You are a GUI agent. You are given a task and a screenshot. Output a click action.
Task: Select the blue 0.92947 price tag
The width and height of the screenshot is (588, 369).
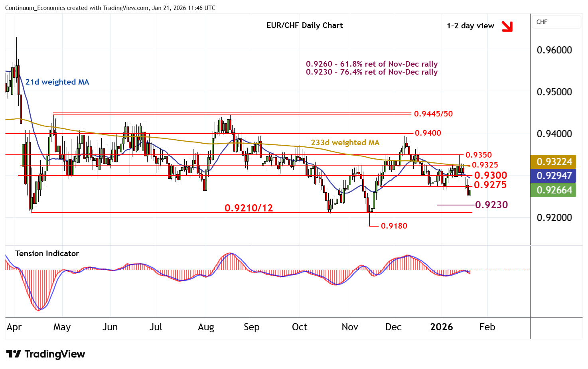tap(553, 176)
